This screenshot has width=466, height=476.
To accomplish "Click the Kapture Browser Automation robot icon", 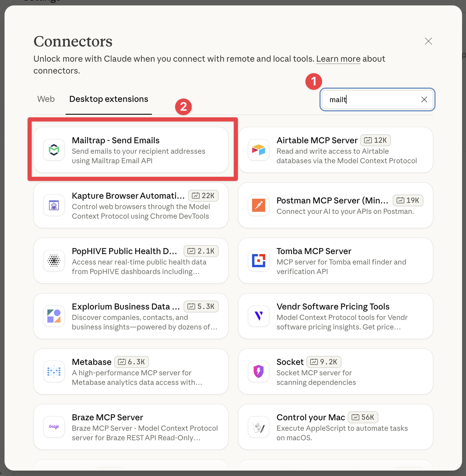I will point(54,205).
